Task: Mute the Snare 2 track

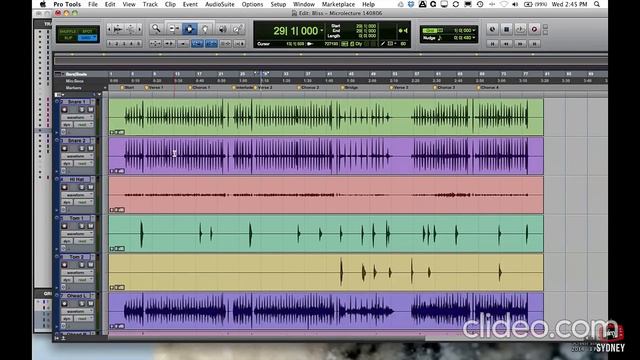Action: point(91,148)
